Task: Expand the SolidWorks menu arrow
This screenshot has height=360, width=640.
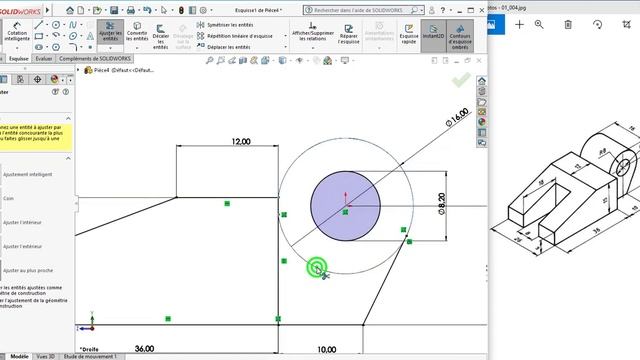Action: pyautogui.click(x=48, y=10)
